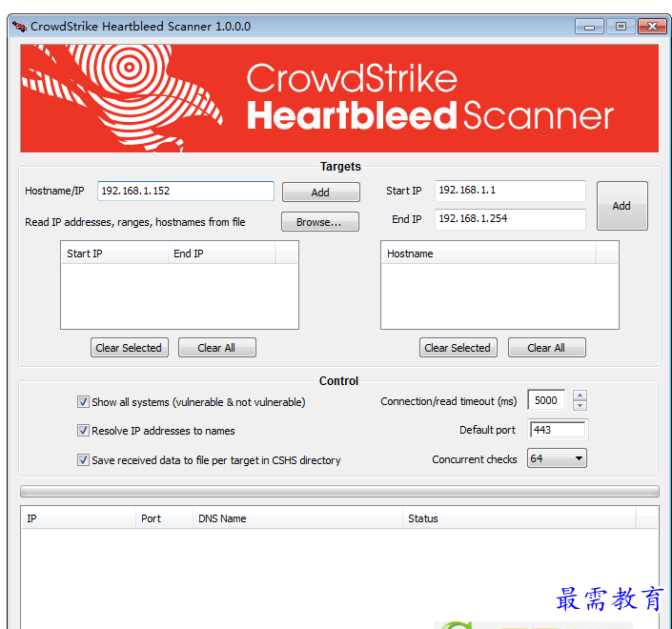Click Clear Selected under IP range list
The height and width of the screenshot is (629, 672).
(129, 348)
